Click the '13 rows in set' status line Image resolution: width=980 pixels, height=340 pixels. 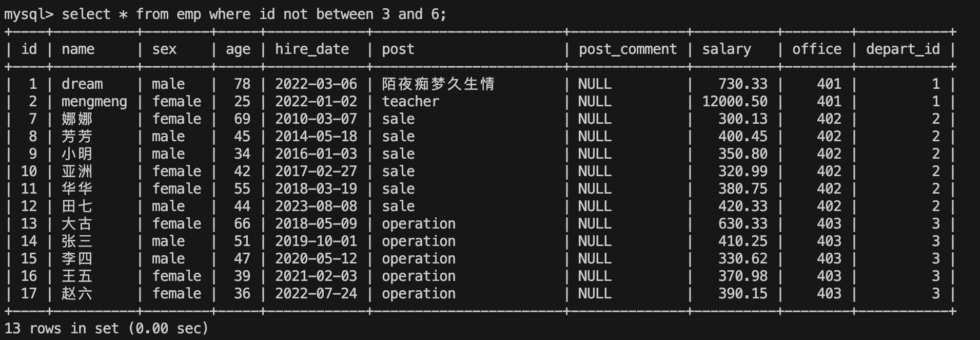[107, 329]
